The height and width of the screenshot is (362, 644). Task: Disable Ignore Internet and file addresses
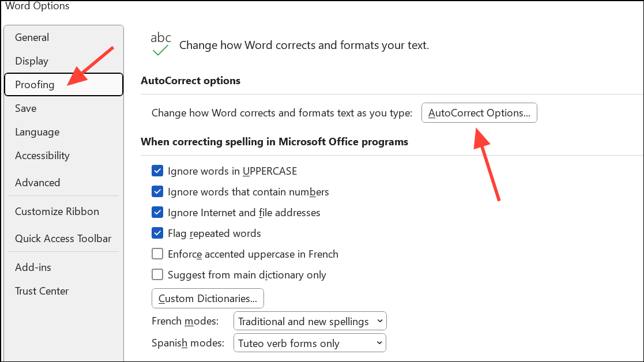157,212
